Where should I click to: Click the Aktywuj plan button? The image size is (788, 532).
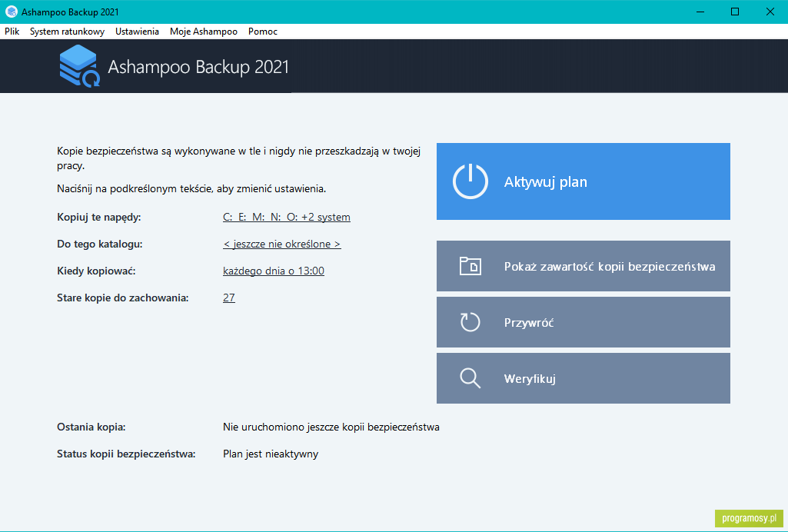tap(583, 181)
